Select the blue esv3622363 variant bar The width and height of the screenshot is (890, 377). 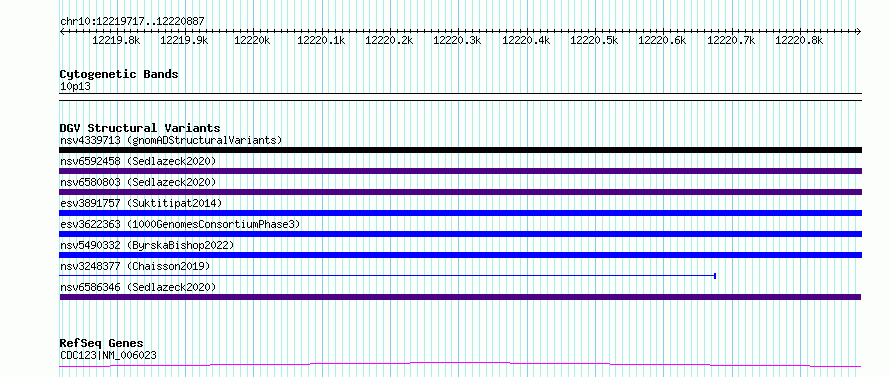(460, 234)
